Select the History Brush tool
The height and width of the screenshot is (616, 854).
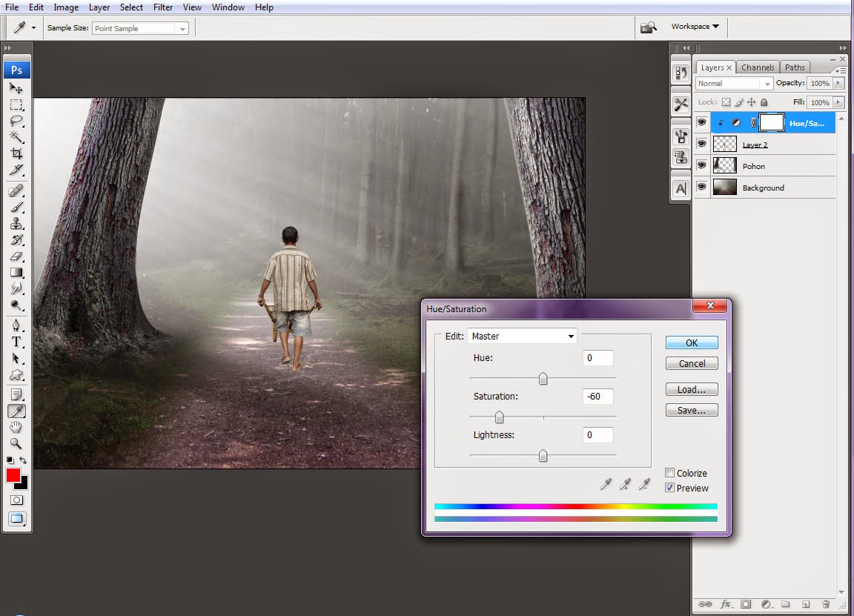pos(16,239)
